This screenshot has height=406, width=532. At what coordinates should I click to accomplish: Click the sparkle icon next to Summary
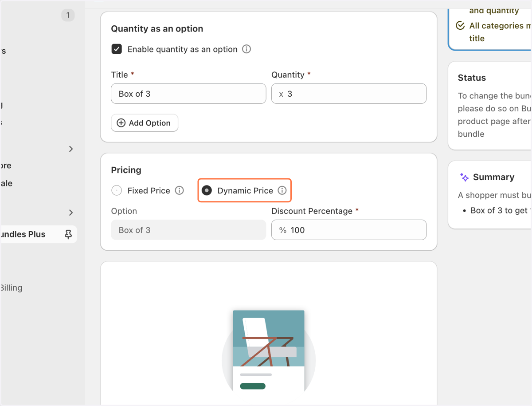point(464,177)
